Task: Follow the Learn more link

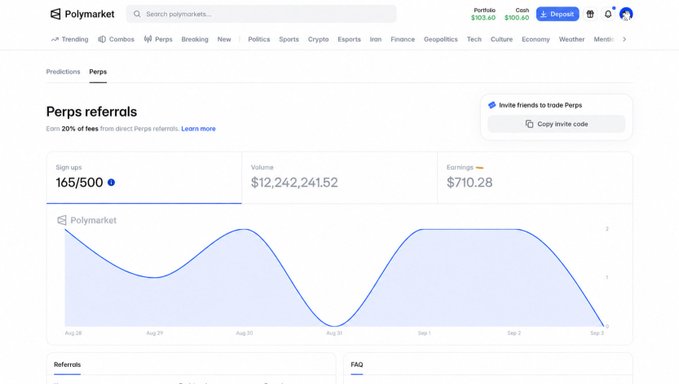Action: (x=198, y=129)
